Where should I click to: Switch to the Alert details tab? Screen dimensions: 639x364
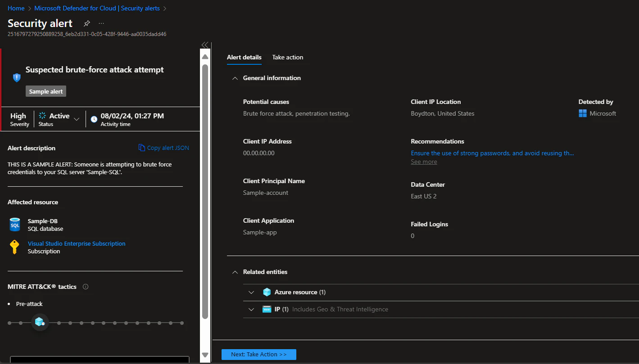[244, 57]
